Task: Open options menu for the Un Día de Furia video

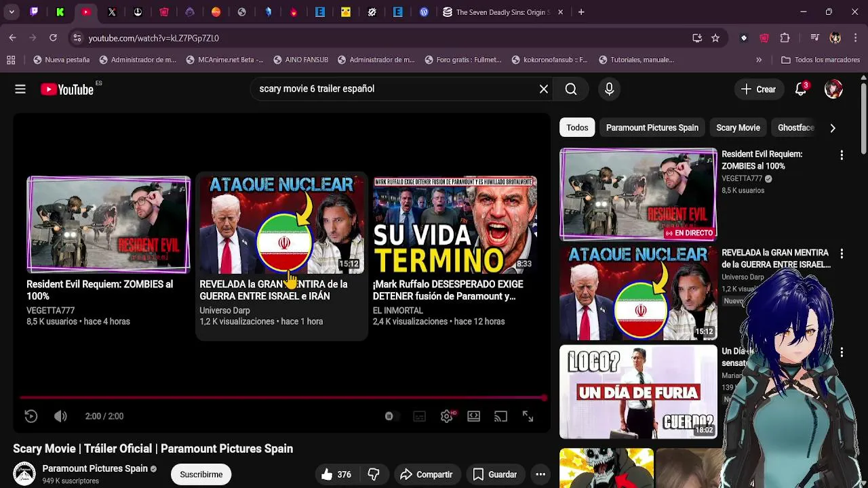Action: [x=842, y=352]
